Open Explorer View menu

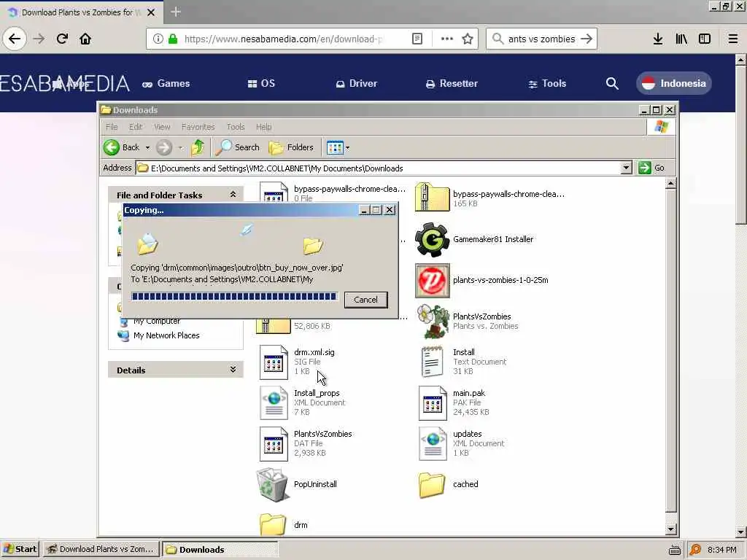click(x=162, y=127)
